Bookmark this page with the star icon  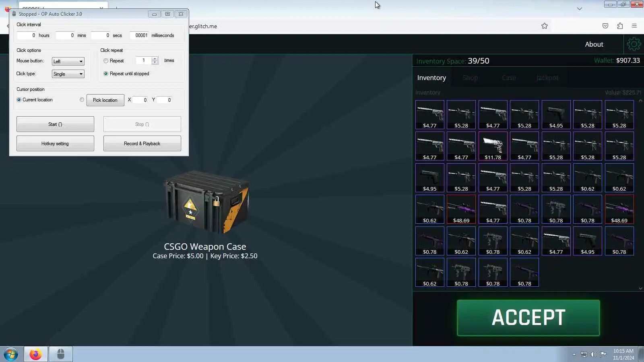pyautogui.click(x=545, y=26)
